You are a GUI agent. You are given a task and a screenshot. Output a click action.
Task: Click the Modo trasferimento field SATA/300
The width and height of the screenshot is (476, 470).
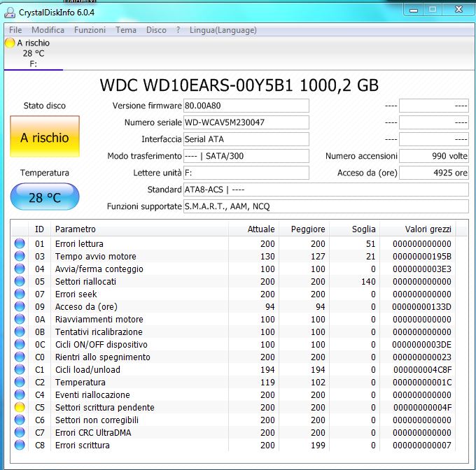[x=246, y=156]
